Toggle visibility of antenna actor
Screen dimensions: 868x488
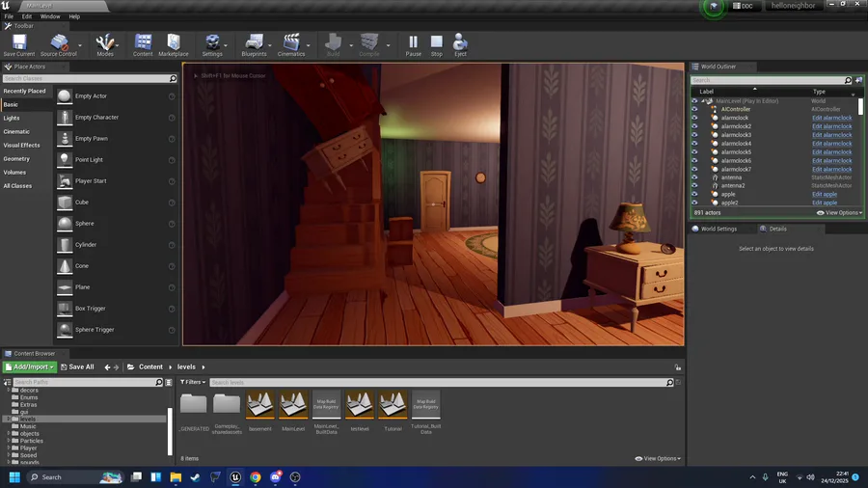click(x=694, y=177)
